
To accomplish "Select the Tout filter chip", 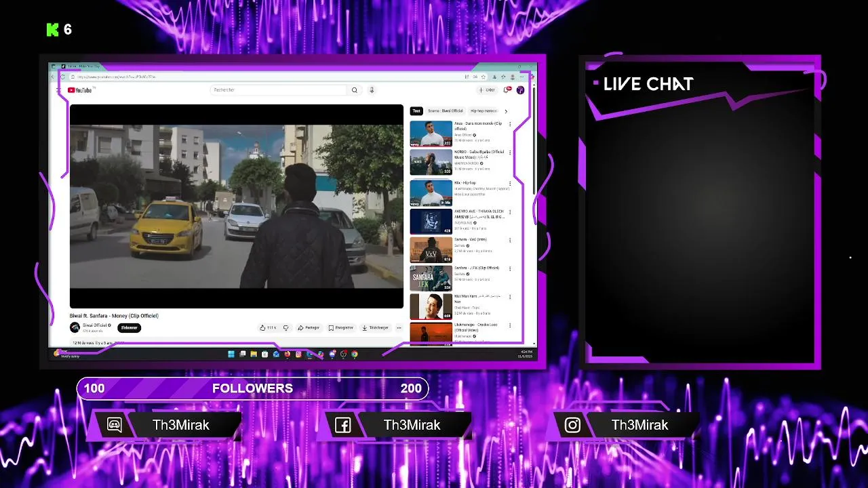I will pos(416,110).
